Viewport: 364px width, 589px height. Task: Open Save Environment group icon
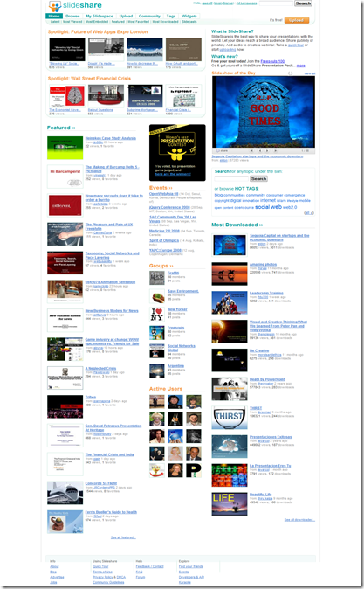pyautogui.click(x=157, y=296)
